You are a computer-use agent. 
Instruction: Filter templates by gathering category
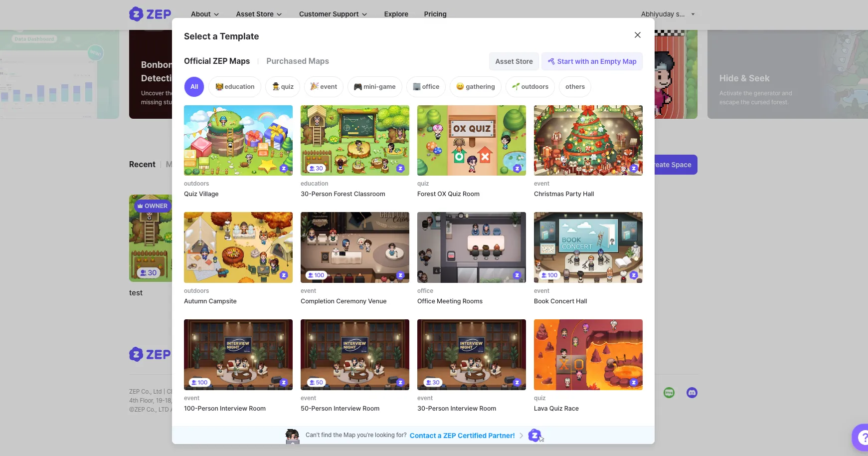[475, 87]
